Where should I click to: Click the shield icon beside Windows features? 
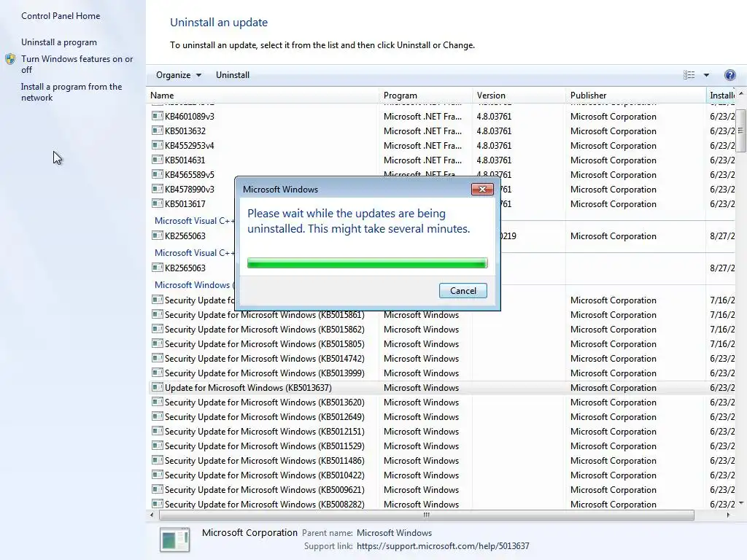pyautogui.click(x=10, y=59)
